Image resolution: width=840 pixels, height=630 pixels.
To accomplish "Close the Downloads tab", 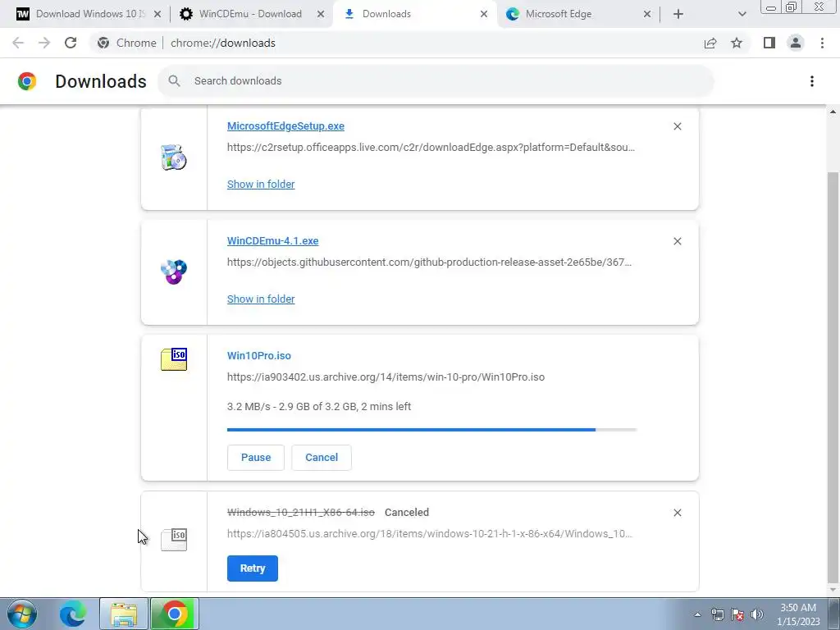I will click(x=484, y=14).
